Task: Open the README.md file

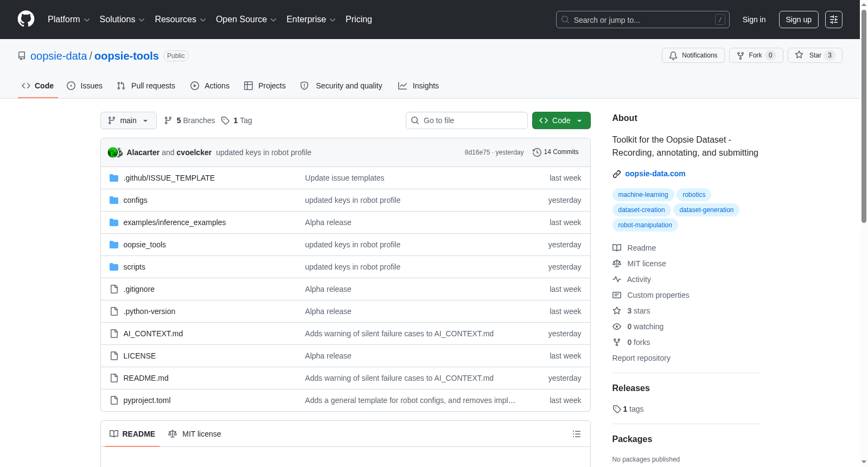Action: point(146,378)
